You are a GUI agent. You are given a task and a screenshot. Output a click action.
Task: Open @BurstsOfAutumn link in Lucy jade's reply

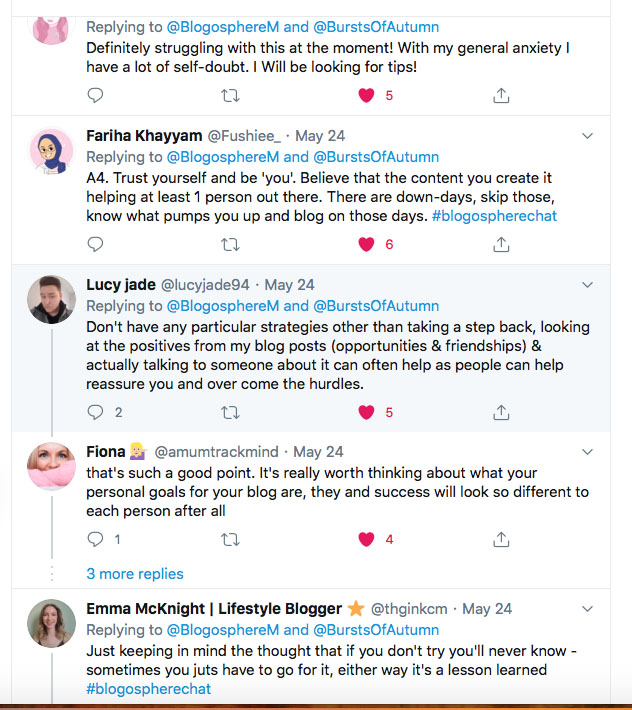pos(376,306)
